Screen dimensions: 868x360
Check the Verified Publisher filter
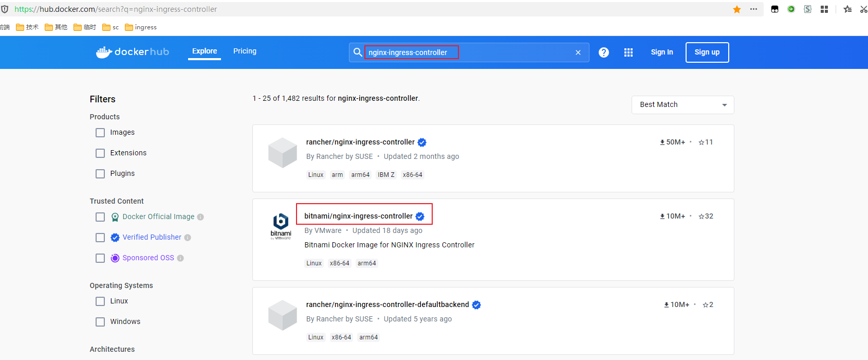point(100,238)
